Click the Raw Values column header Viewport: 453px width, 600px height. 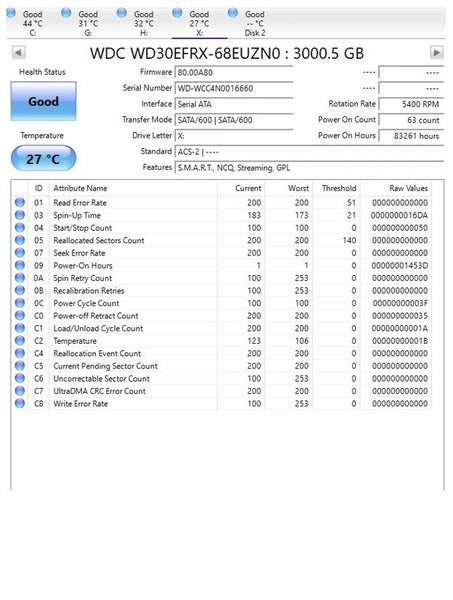(396, 188)
